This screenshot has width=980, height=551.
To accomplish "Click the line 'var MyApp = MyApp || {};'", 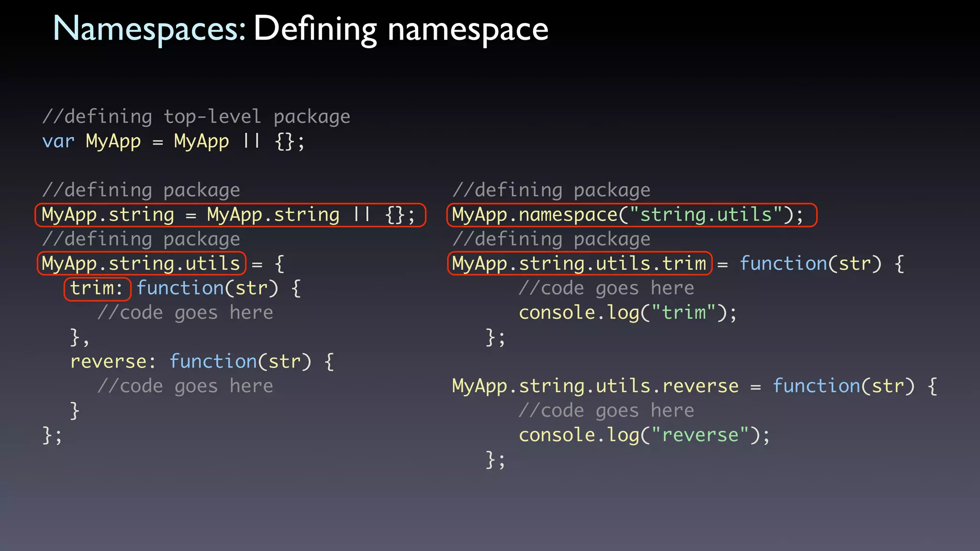I will coord(173,141).
